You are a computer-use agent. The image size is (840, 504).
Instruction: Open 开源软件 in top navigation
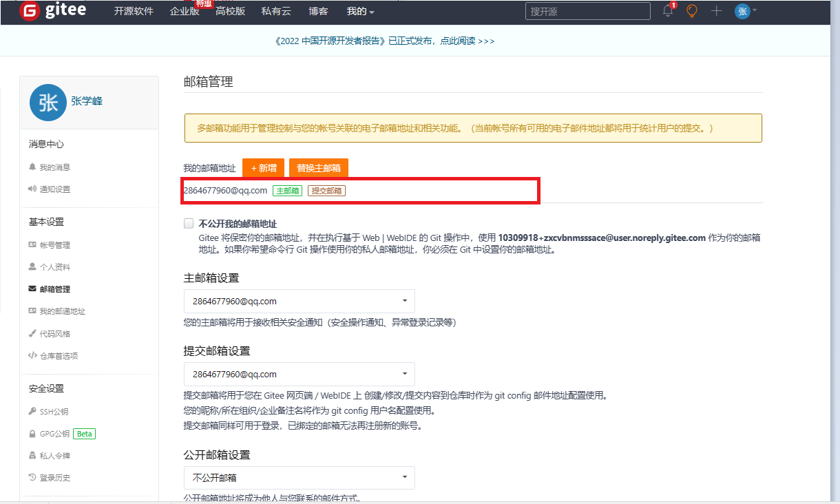coord(134,12)
